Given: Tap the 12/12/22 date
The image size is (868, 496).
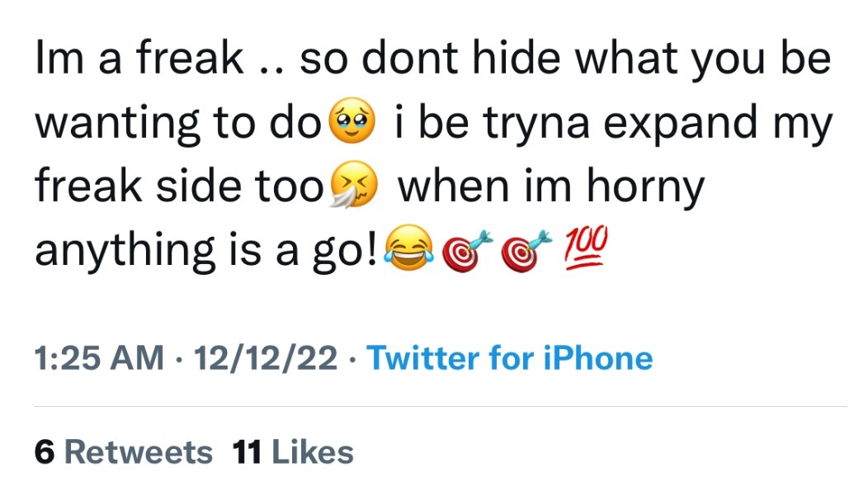Looking at the screenshot, I should coord(264,358).
